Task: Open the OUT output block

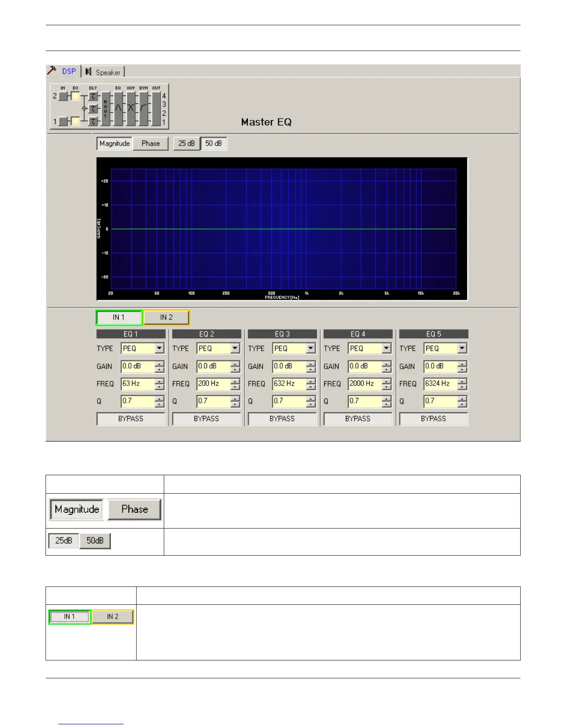Action: click(x=156, y=109)
